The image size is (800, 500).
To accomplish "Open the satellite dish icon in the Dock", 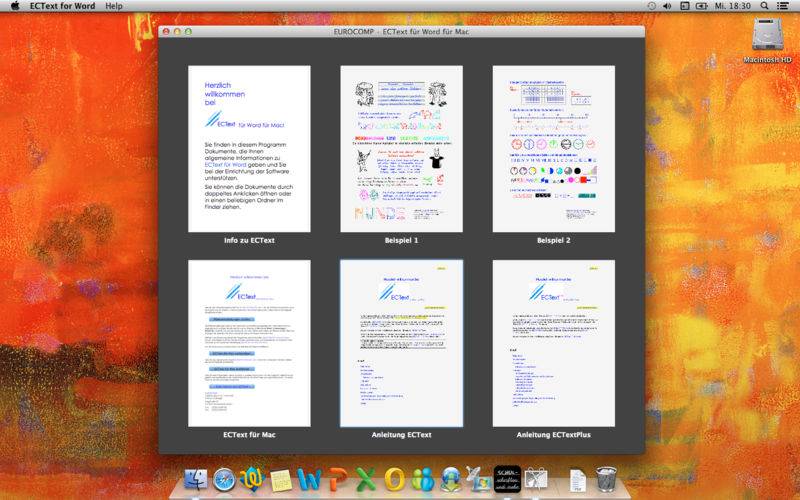I will (x=479, y=480).
